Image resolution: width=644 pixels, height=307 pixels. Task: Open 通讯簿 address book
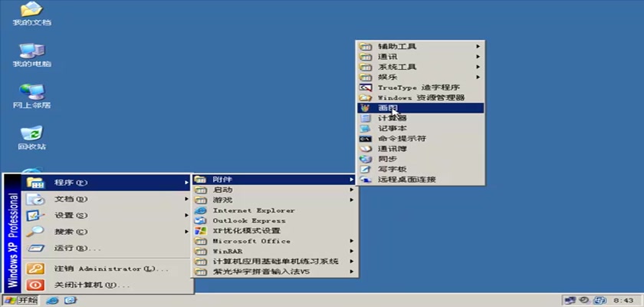click(420, 149)
